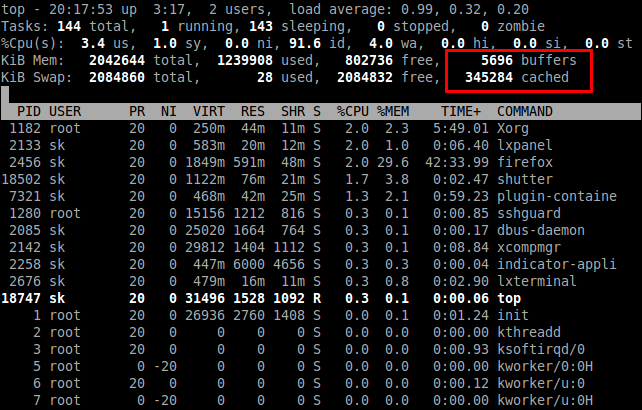Select Mem free value 802736
The image size is (642, 410).
pyautogui.click(x=369, y=60)
